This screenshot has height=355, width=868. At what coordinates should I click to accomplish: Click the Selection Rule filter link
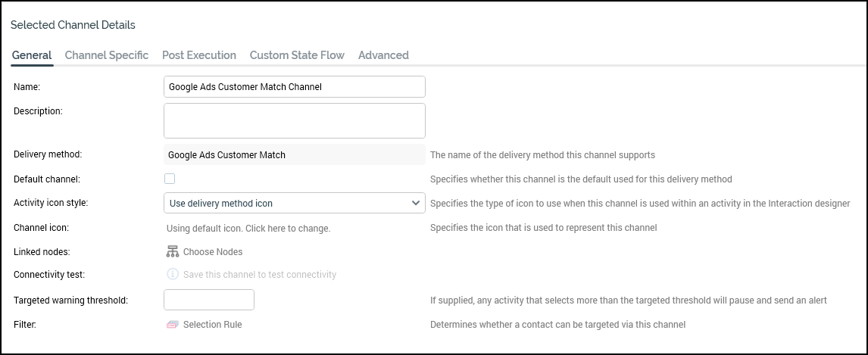213,325
